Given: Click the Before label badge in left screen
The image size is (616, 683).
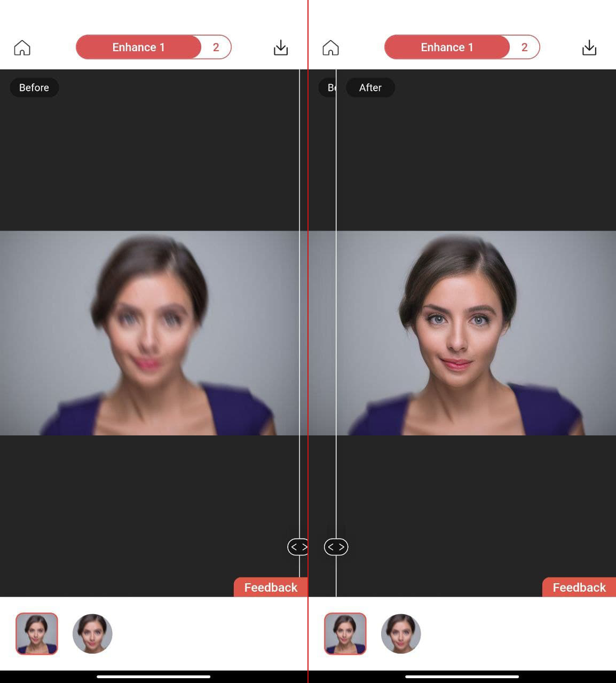Looking at the screenshot, I should tap(34, 88).
